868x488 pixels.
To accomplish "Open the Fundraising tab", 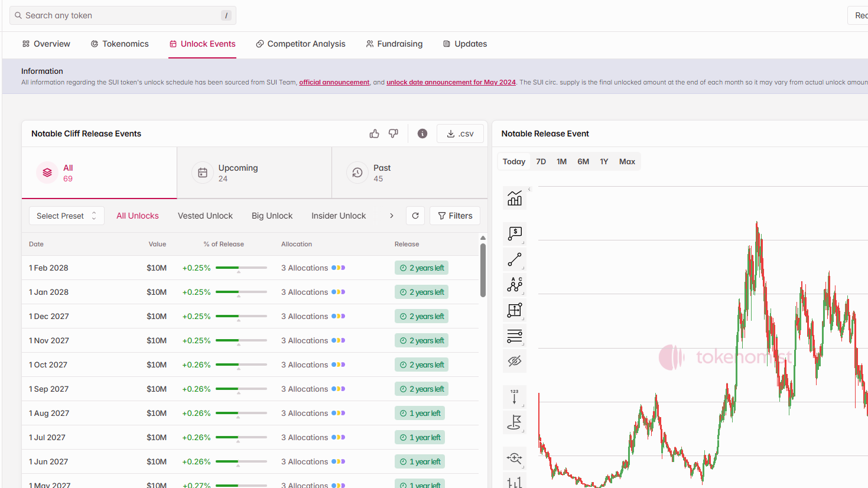I will [394, 44].
